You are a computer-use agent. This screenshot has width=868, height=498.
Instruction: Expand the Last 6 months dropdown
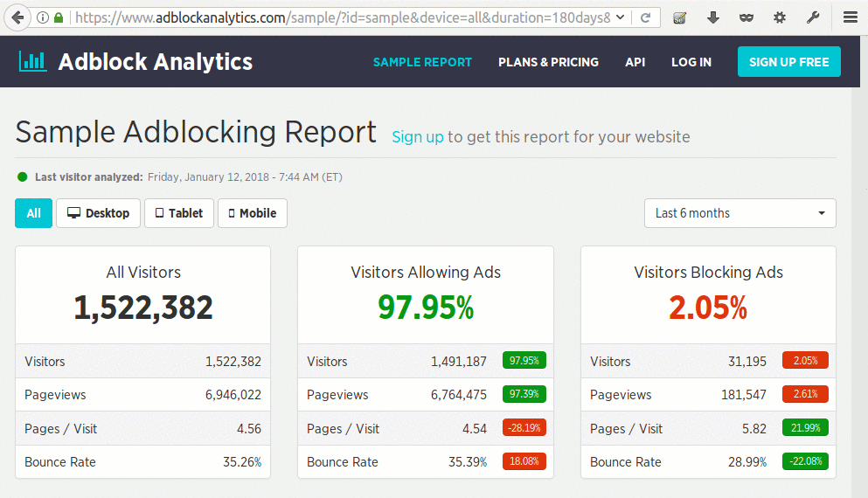(x=740, y=213)
